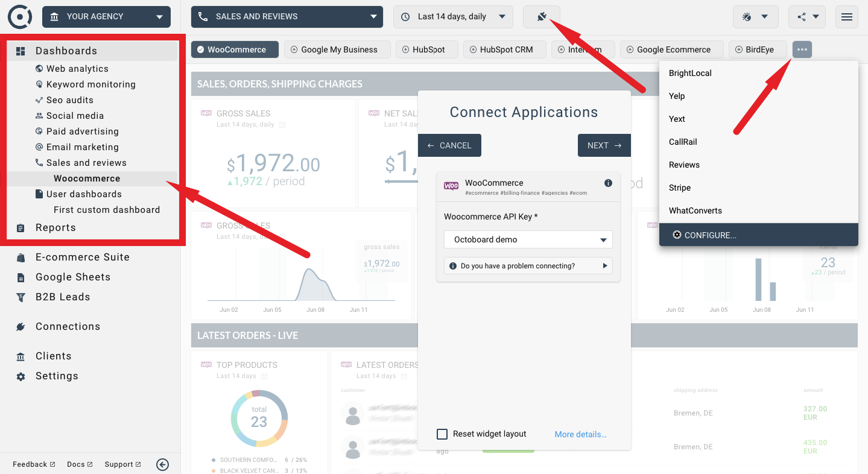Choose Yelp from the more menu
Viewport: 868px width, 474px height.
point(758,96)
